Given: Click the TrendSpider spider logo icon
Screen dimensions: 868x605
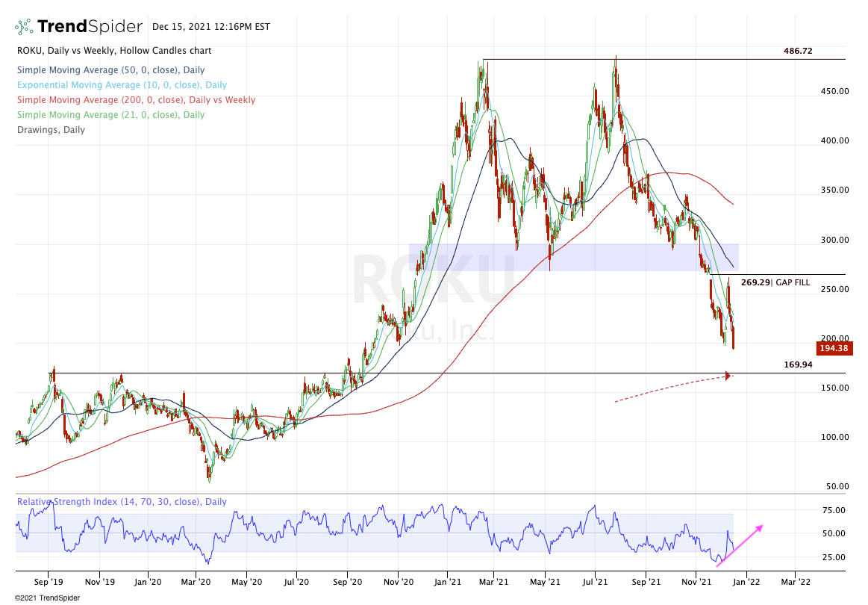Looking at the screenshot, I should [x=24, y=27].
